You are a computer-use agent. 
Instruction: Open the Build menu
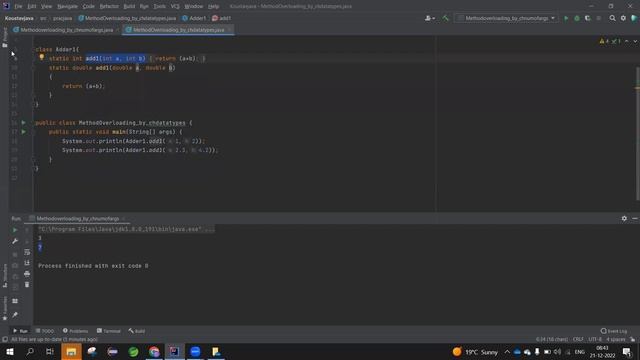tap(129, 7)
